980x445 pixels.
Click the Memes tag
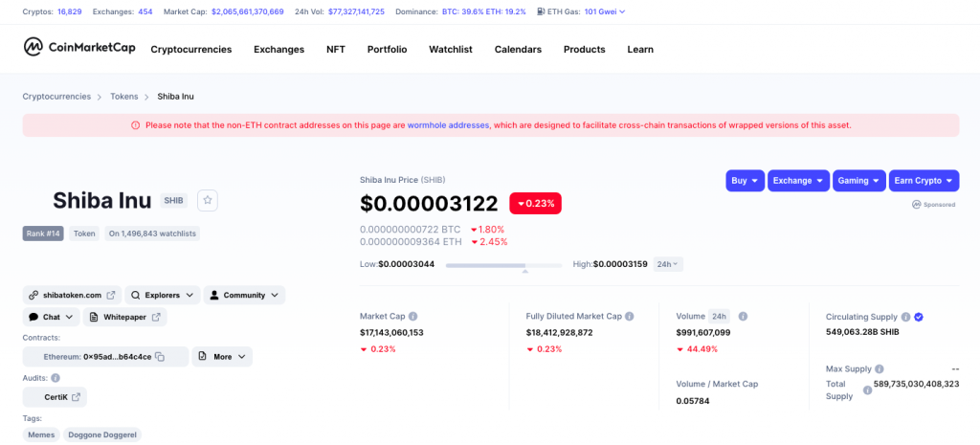tap(41, 434)
